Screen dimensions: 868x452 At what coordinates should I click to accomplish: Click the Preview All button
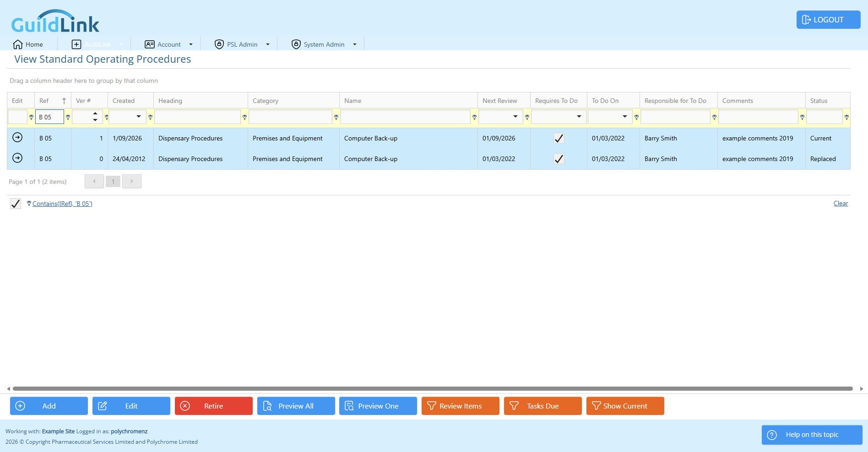[x=296, y=406]
